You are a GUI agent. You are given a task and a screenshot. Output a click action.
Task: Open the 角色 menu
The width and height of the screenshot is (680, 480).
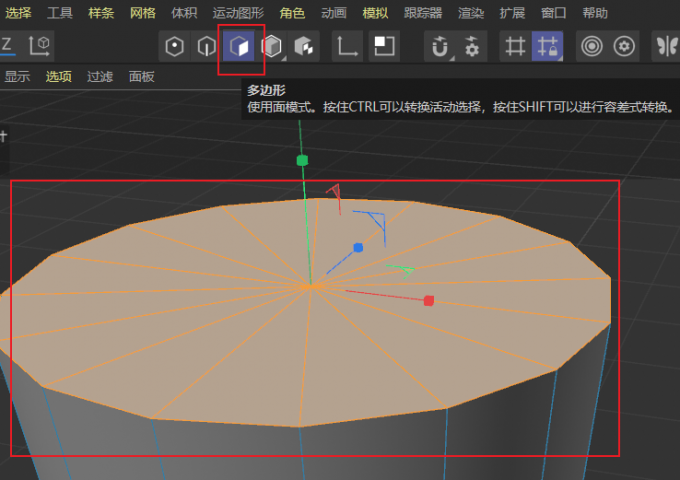click(292, 13)
